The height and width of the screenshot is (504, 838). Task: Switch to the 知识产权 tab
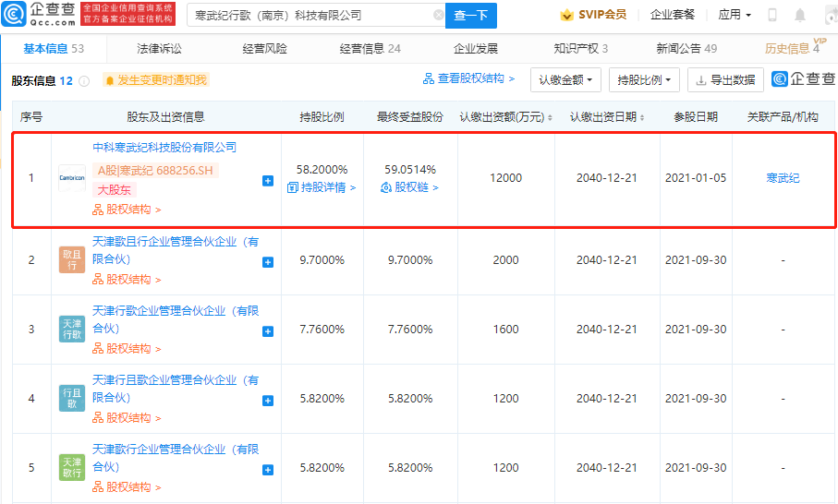tap(580, 49)
